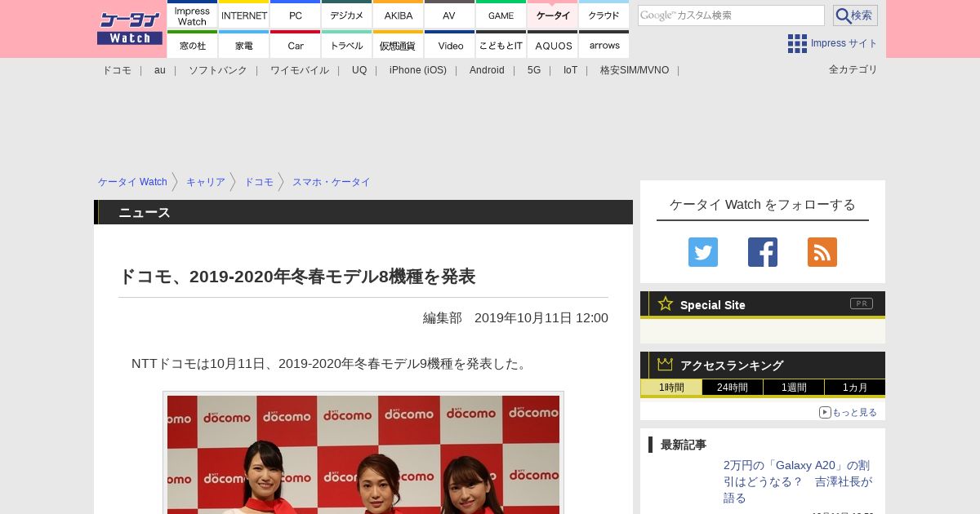
Task: Click the キャリア breadcrumb link
Action: click(x=206, y=182)
